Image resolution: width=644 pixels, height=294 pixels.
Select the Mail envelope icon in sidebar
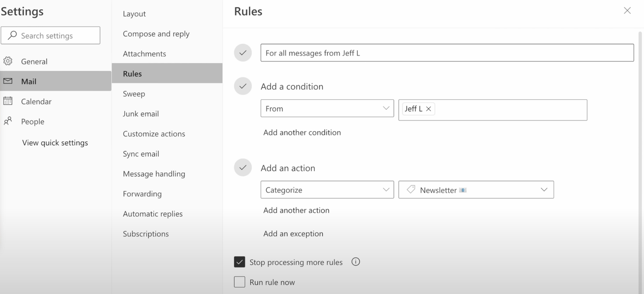pos(8,81)
